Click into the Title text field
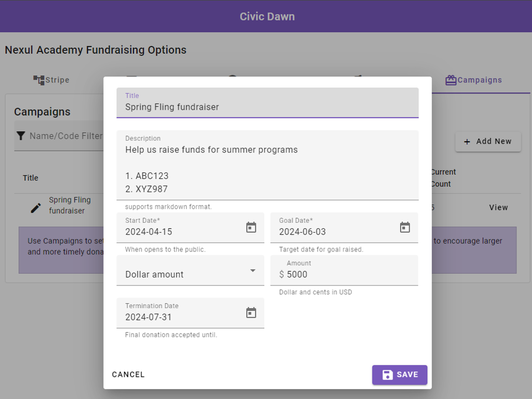 pos(266,107)
